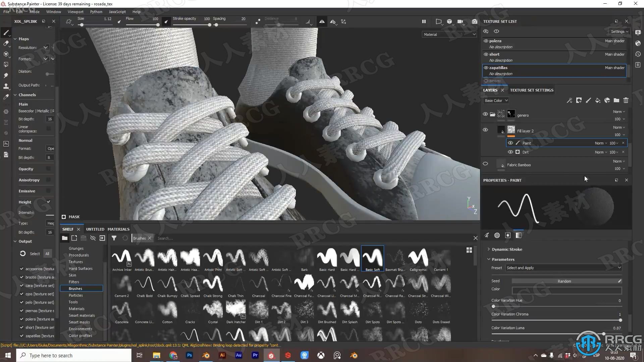The height and width of the screenshot is (362, 644).
Task: Collapse the Maps section
Action: (15, 39)
